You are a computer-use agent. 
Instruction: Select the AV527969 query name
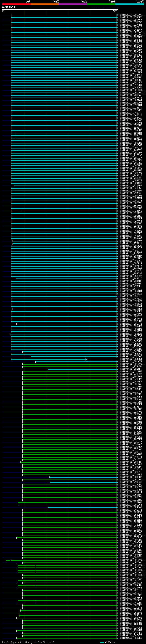[x=8, y=7]
